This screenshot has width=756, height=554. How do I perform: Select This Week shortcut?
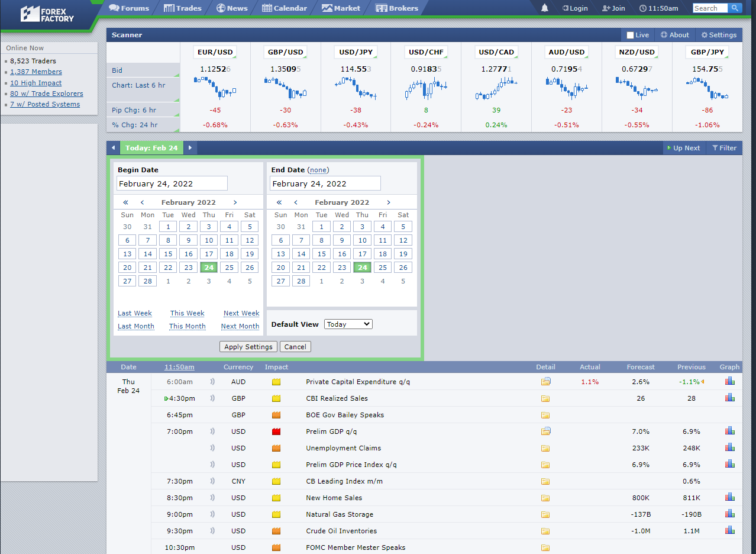click(x=187, y=313)
